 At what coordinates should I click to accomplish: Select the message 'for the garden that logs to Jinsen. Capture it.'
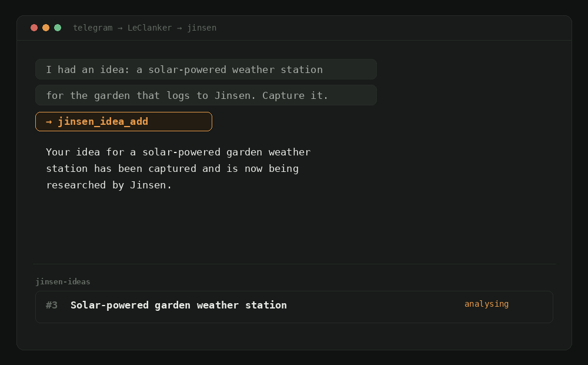(x=206, y=95)
